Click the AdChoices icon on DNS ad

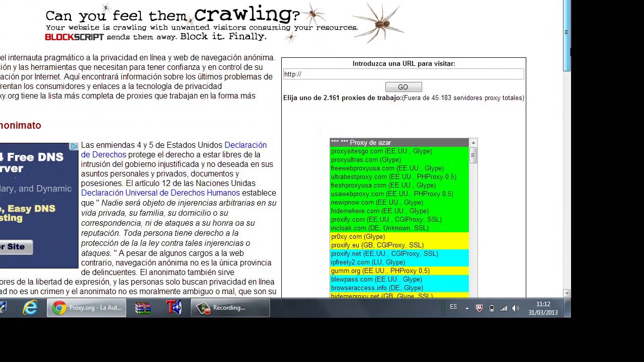(74, 146)
